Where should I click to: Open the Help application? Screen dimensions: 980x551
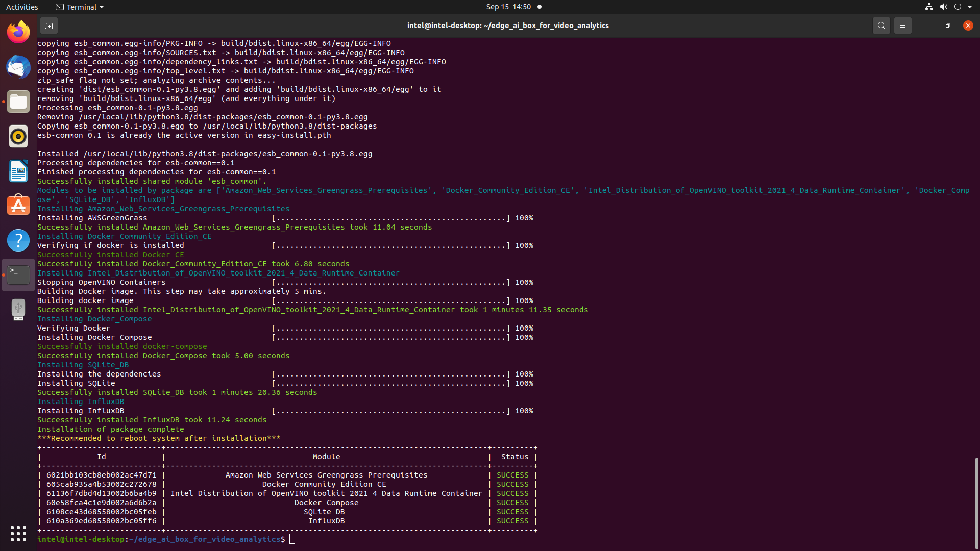[18, 240]
